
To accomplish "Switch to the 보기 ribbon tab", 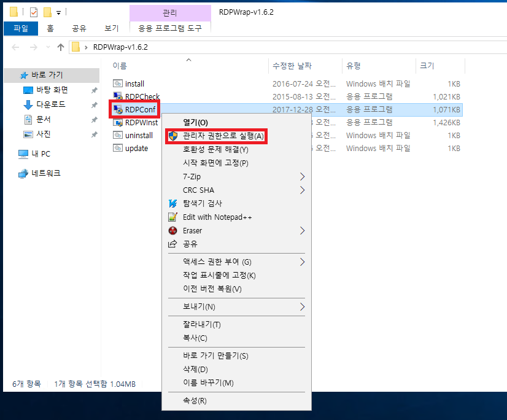I will (x=112, y=28).
